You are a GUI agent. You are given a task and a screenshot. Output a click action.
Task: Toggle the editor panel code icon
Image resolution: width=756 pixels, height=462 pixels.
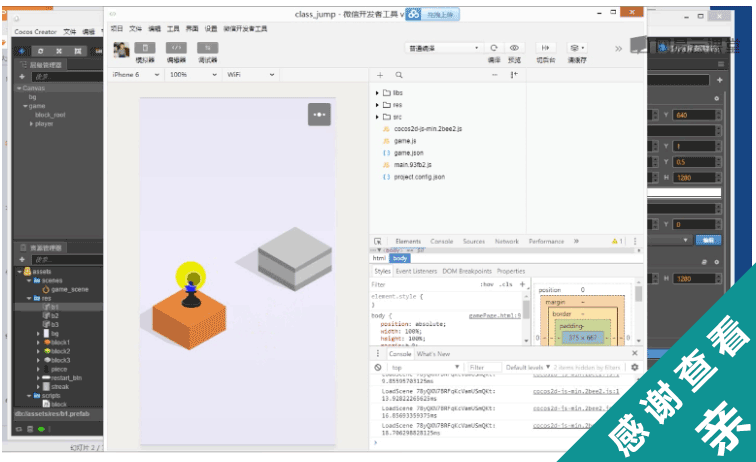[x=176, y=48]
